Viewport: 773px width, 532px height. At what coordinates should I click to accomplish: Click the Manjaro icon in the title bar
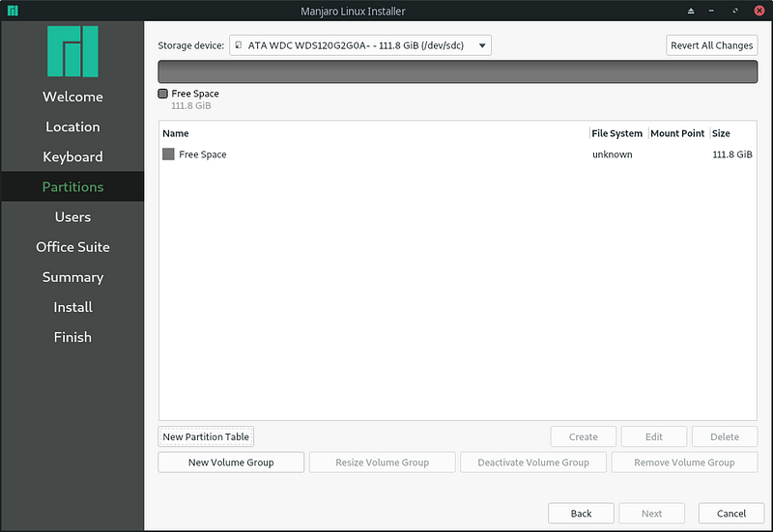tap(13, 11)
